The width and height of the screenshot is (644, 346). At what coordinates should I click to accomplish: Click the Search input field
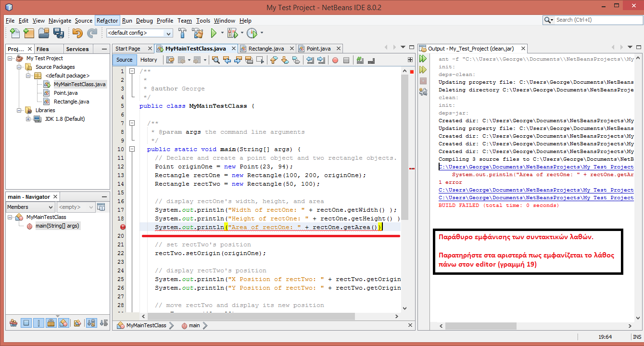(596, 20)
